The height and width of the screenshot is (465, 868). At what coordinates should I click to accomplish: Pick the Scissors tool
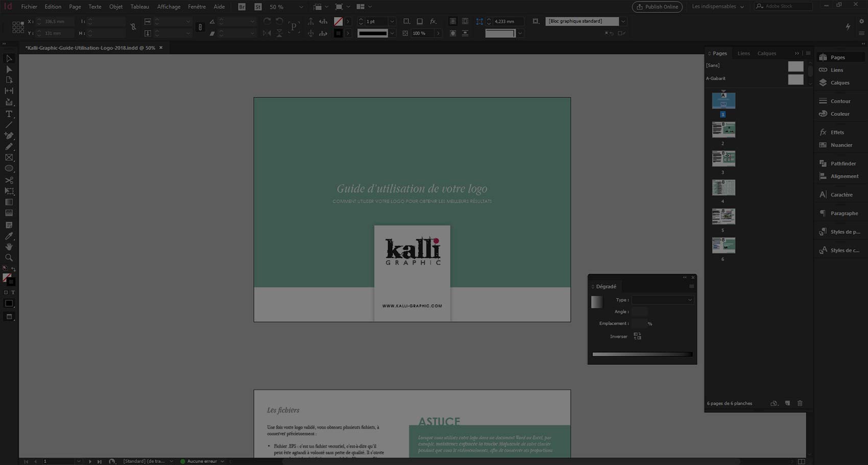[9, 180]
